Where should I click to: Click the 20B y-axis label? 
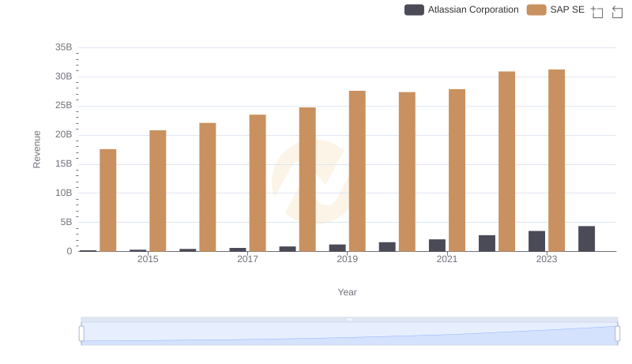click(64, 134)
